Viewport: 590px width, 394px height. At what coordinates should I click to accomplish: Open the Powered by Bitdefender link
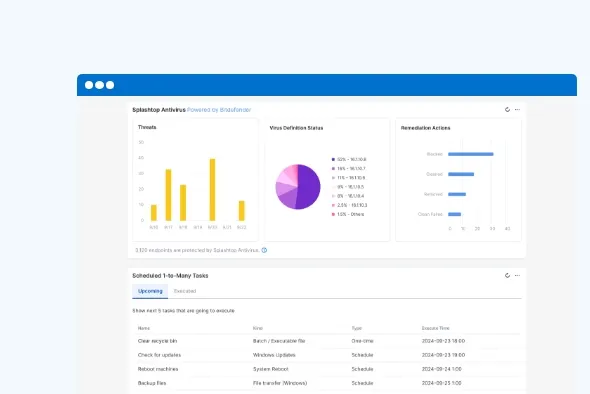point(219,110)
